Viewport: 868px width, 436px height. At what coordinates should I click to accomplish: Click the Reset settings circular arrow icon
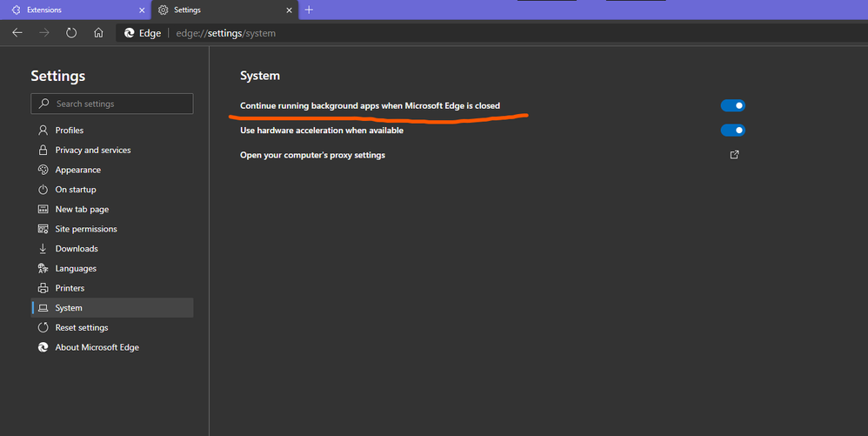coord(43,327)
